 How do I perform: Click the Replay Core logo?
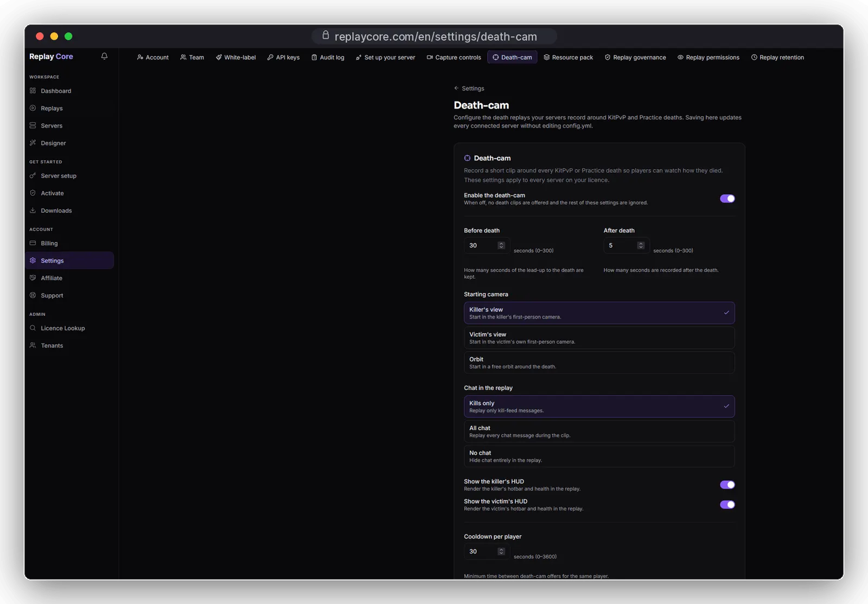coord(51,56)
